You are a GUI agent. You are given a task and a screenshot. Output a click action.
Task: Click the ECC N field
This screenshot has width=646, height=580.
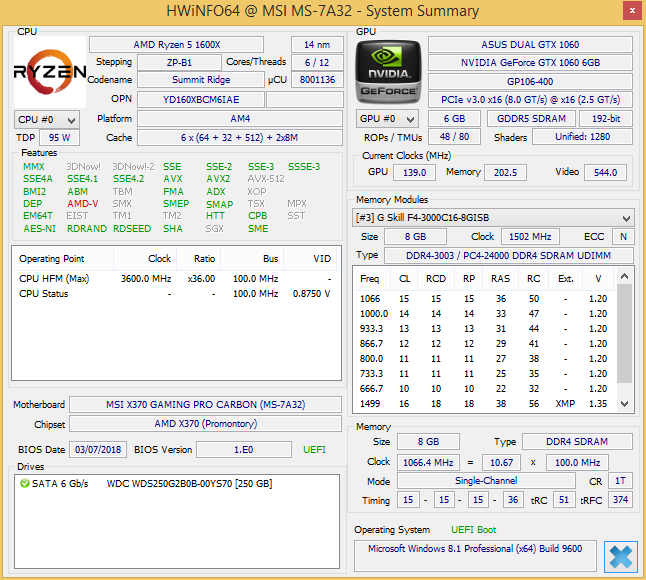click(x=623, y=236)
